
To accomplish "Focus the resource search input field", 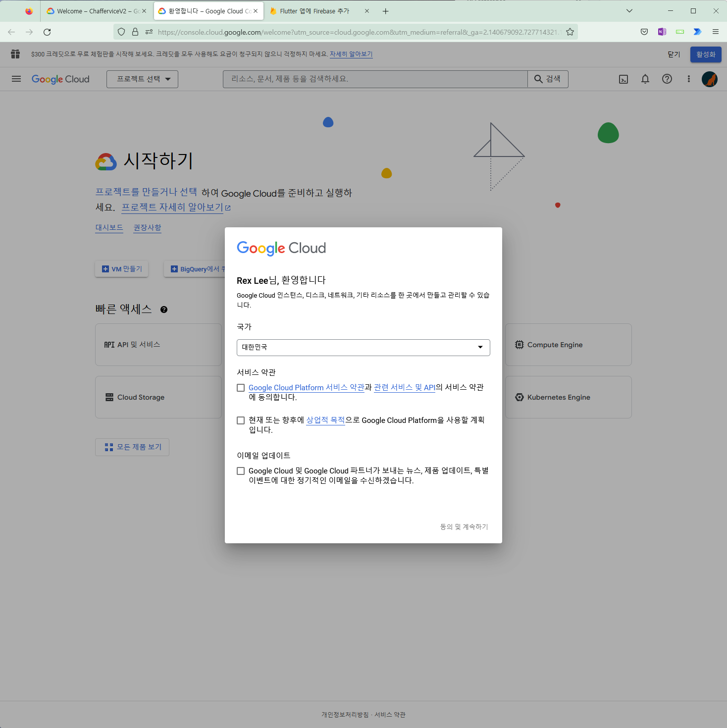I will pos(375,79).
